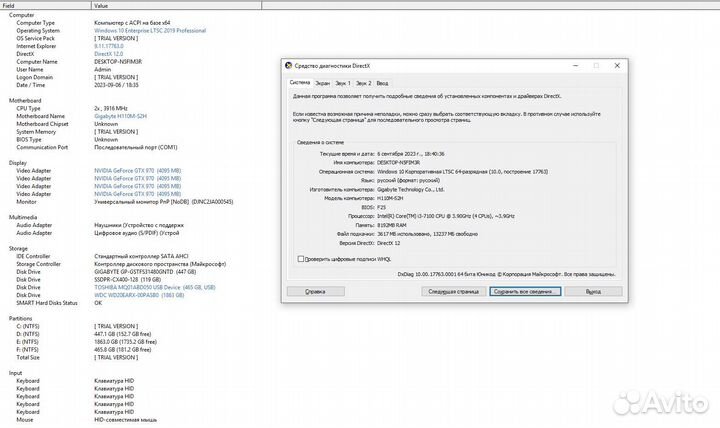Open the Windows 10 Enterprise LTSC 2019 link
720x428 pixels.
coord(150,31)
